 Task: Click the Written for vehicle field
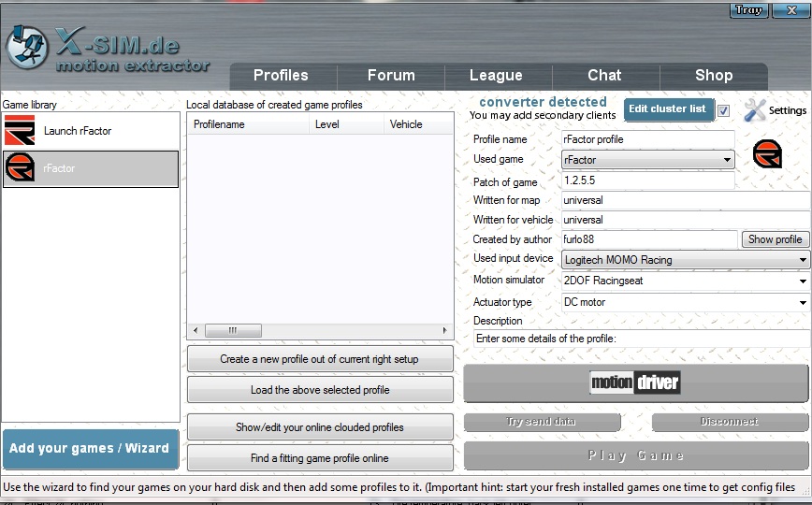[686, 220]
